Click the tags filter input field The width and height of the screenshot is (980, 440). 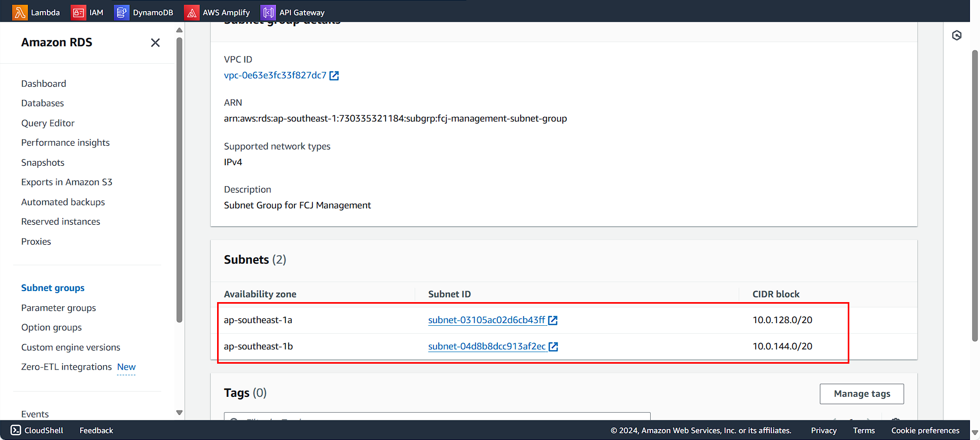(437, 416)
